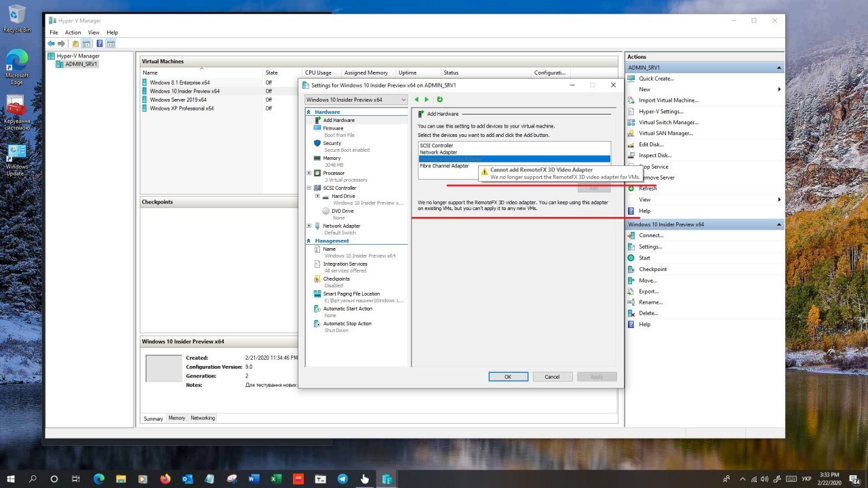Select Integration Services under Management
Image resolution: width=868 pixels, height=488 pixels.
tap(345, 264)
